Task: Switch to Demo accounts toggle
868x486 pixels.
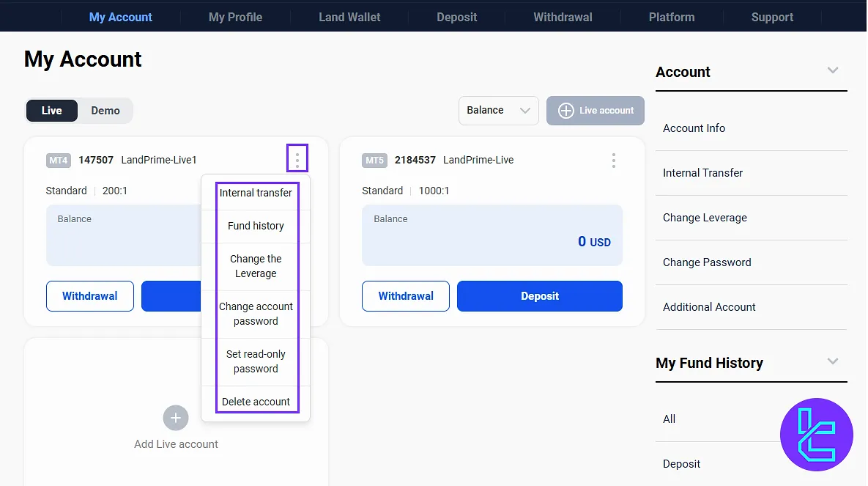Action: tap(105, 111)
